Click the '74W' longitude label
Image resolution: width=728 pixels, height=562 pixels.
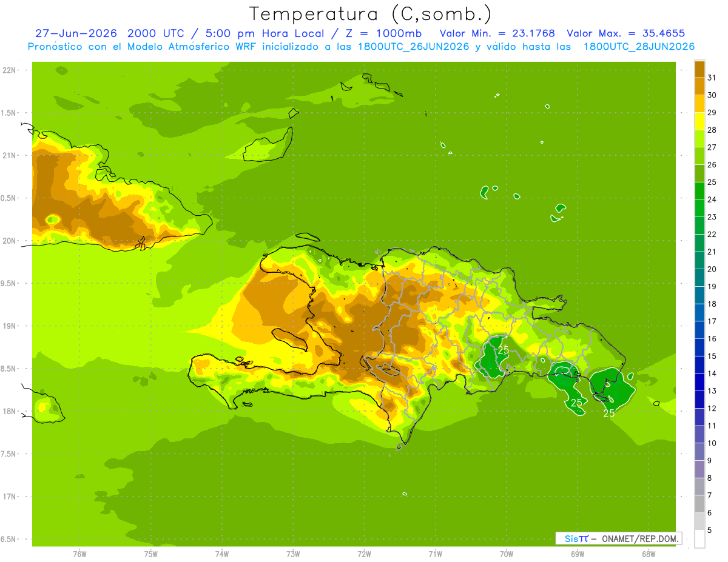[x=222, y=554]
